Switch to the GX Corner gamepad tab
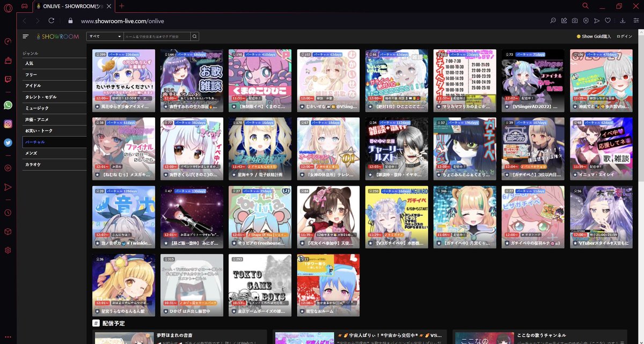The image size is (644, 344). tap(24, 5)
